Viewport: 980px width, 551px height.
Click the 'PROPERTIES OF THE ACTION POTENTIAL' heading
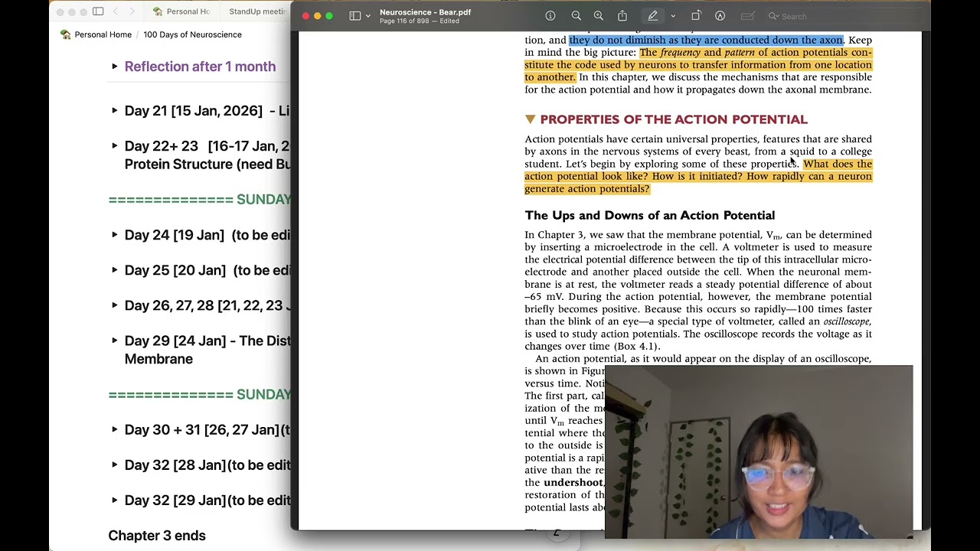click(x=674, y=119)
